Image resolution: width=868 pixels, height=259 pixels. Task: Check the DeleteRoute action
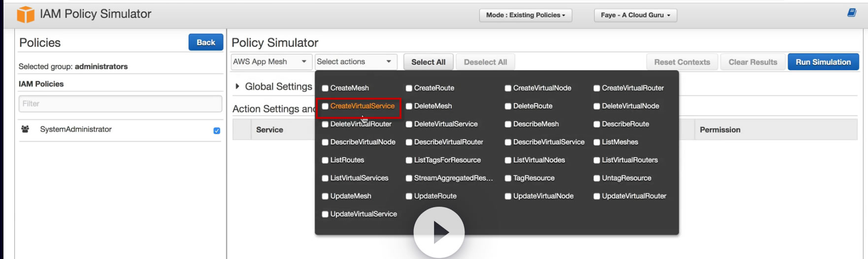click(508, 106)
